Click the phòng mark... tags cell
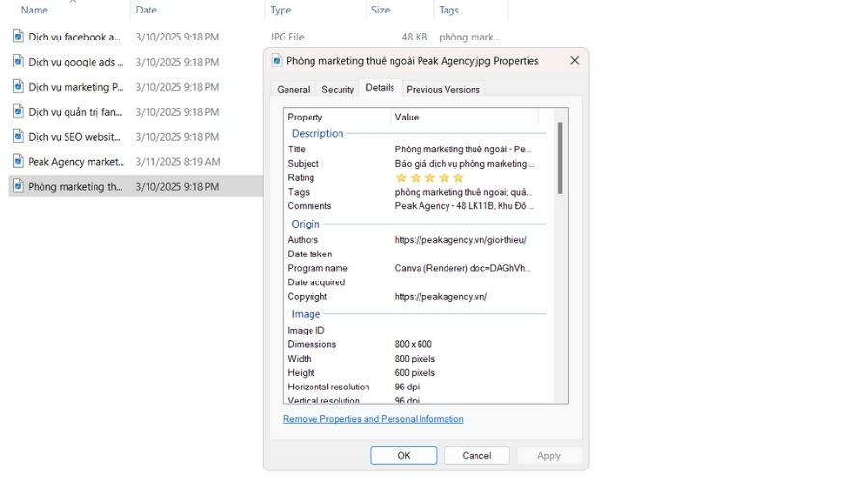This screenshot has width=868, height=482. pyautogui.click(x=469, y=37)
